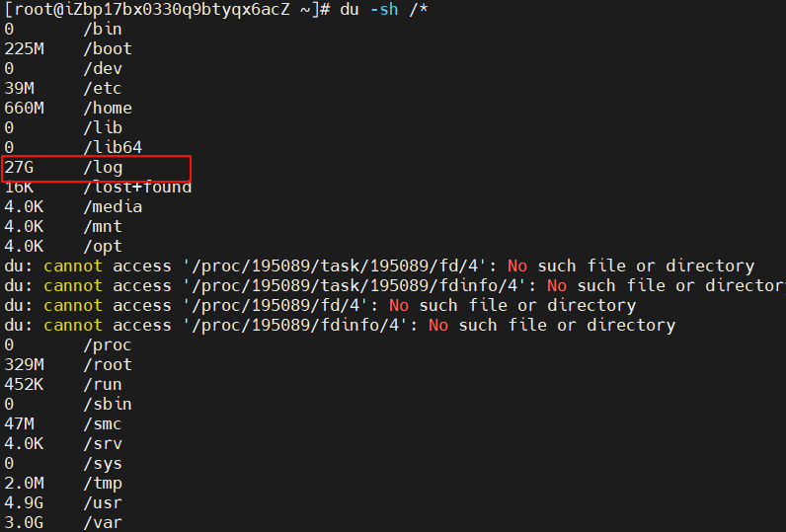Click the red-highlighted /log path

103,168
